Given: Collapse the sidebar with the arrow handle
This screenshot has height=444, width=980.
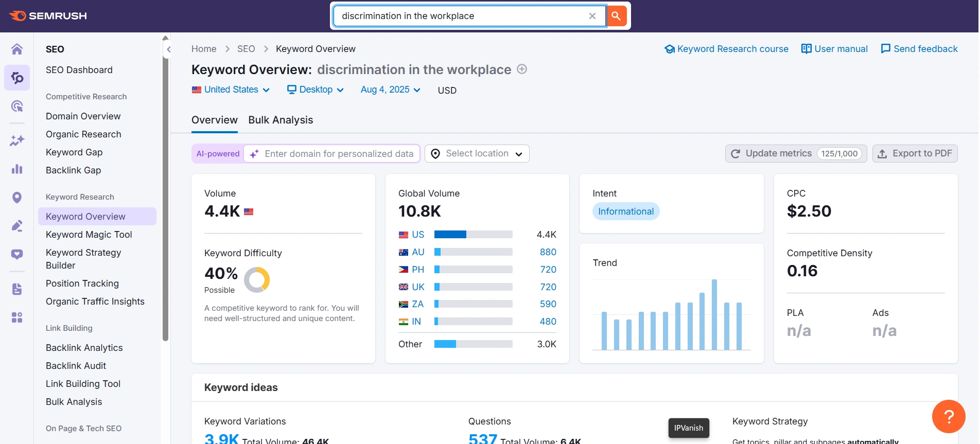Looking at the screenshot, I should pyautogui.click(x=168, y=49).
